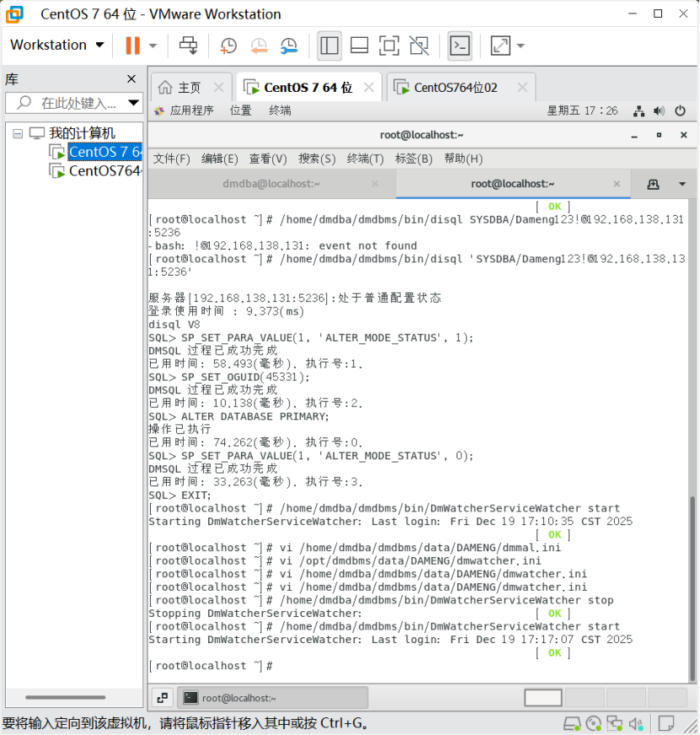Click the guest power icon
This screenshot has width=700, height=735.
coord(680,111)
